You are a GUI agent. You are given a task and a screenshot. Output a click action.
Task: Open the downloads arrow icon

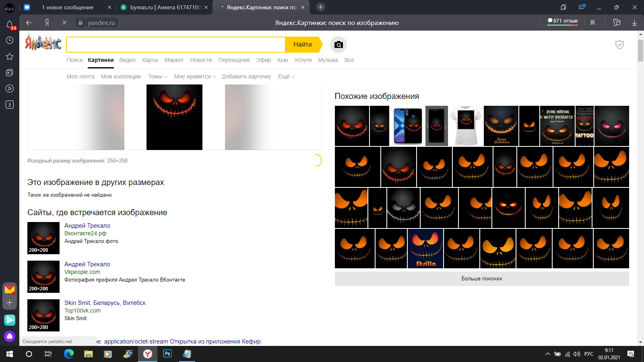pos(634,23)
